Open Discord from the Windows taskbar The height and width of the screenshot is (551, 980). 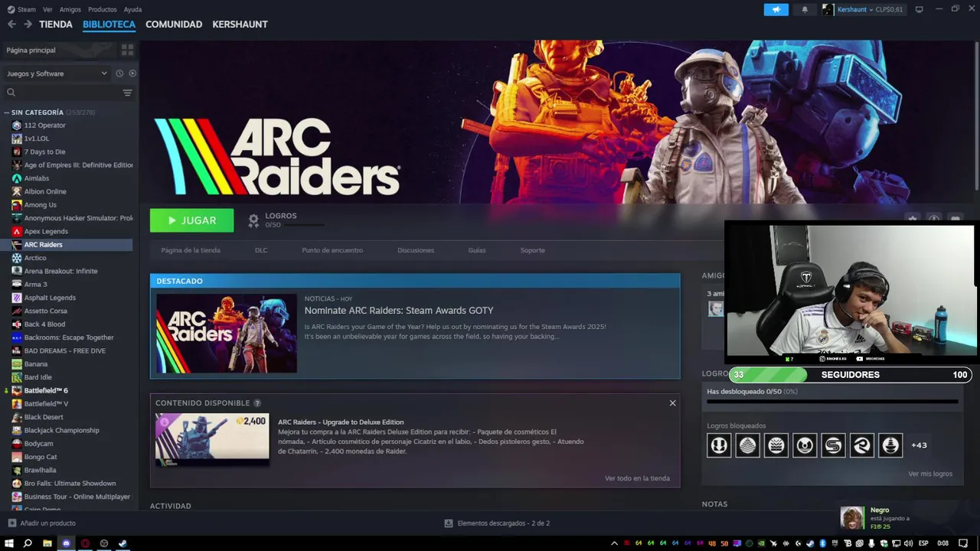click(x=66, y=543)
